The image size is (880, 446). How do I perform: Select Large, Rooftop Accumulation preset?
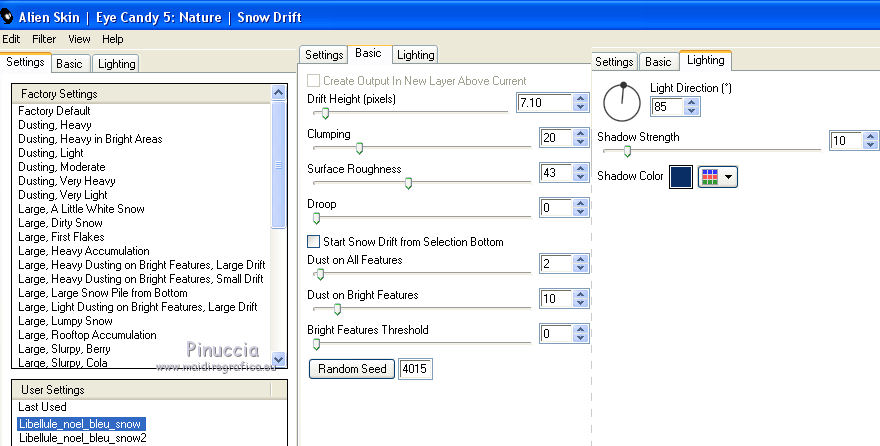pyautogui.click(x=87, y=335)
